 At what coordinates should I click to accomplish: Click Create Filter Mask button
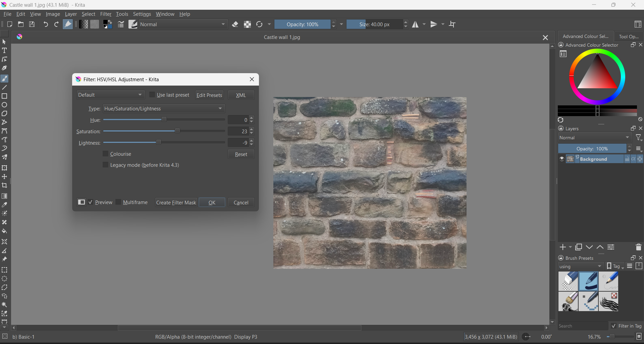pos(176,202)
